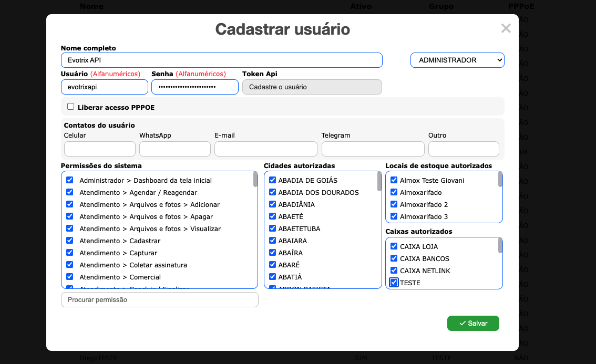This screenshot has width=596, height=364.
Task: Open the ADMINISTRADOR group dropdown
Action: pyautogui.click(x=457, y=60)
